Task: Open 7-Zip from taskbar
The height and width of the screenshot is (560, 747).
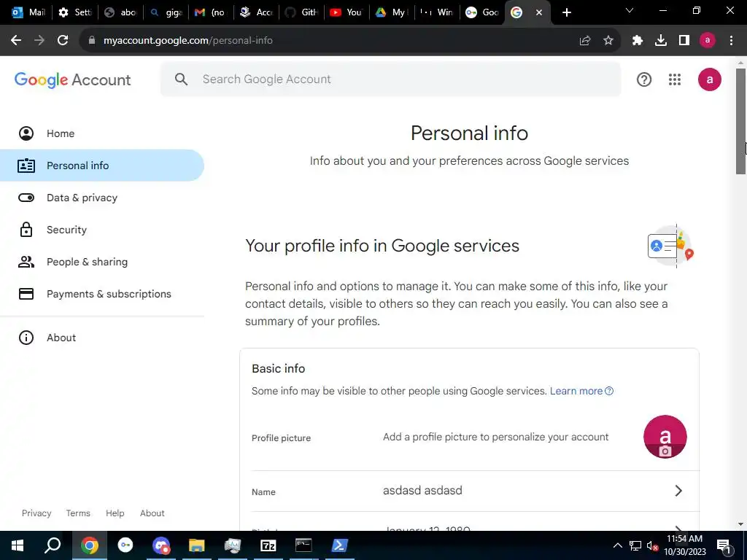Action: (x=268, y=545)
